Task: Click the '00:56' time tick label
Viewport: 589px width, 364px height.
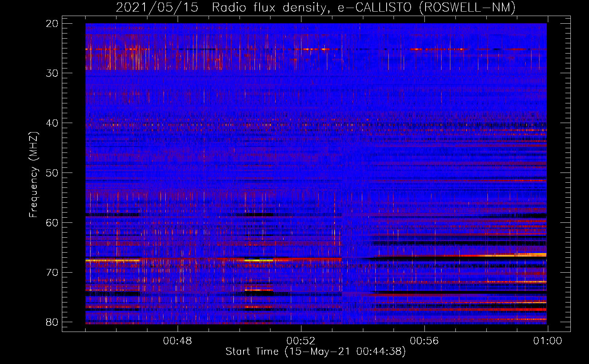Action: [x=424, y=341]
